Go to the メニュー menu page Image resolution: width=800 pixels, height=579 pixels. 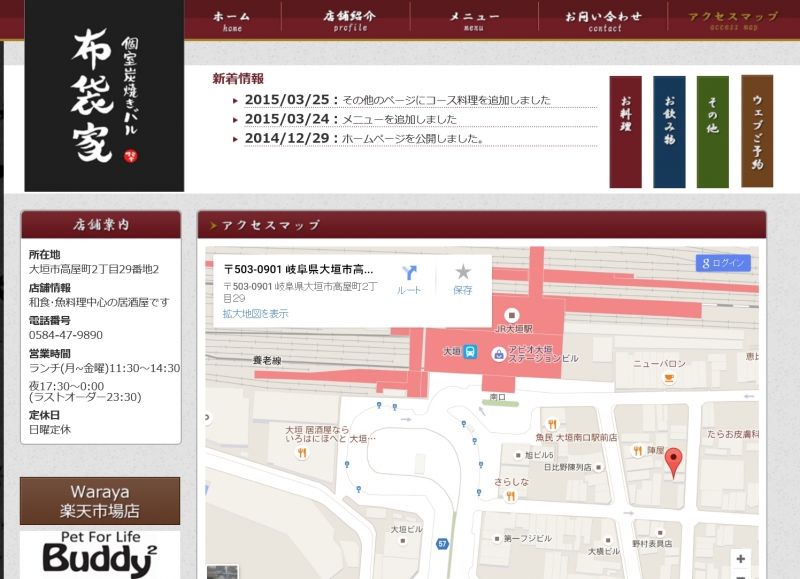(x=474, y=19)
